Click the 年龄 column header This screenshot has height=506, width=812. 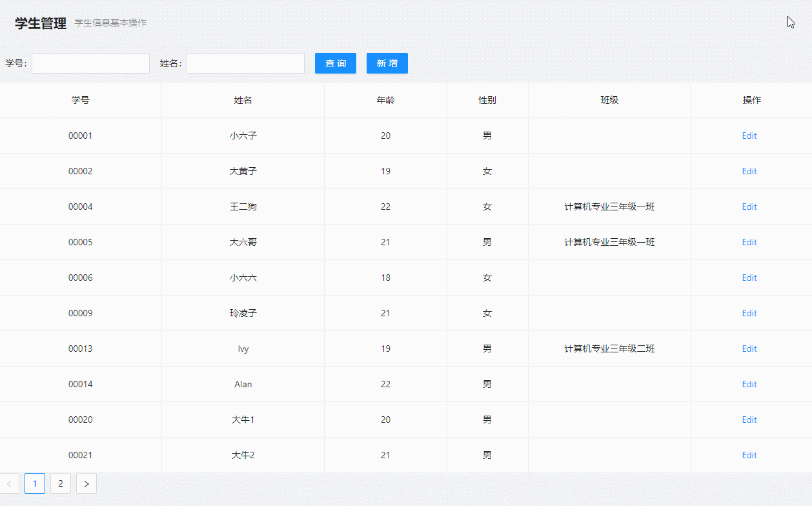(385, 100)
